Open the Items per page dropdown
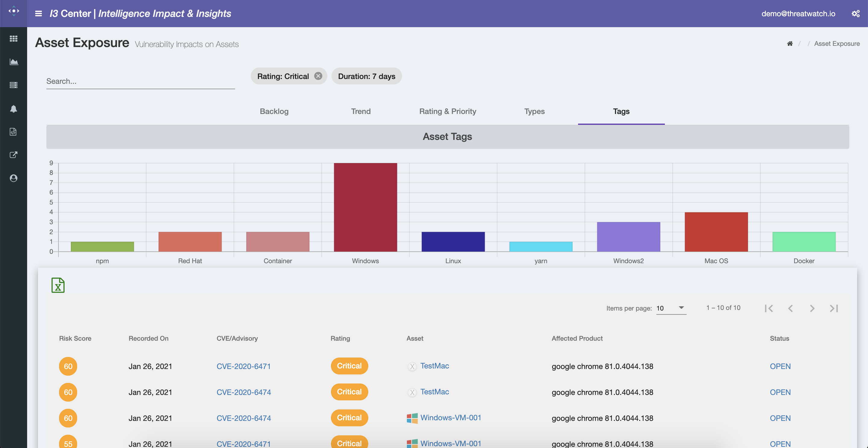 [x=671, y=308]
